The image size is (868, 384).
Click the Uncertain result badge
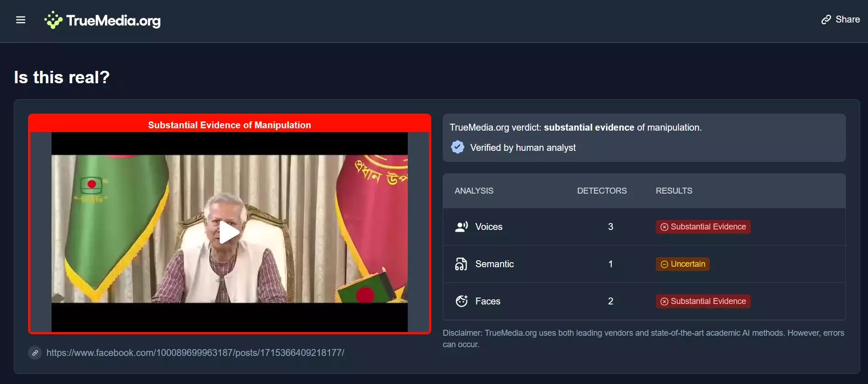(x=683, y=264)
